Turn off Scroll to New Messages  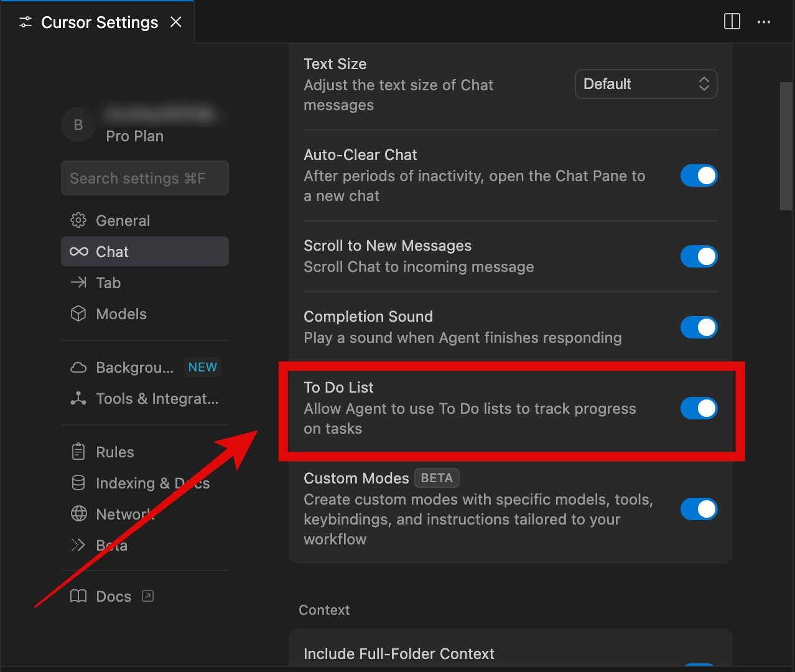click(x=699, y=256)
